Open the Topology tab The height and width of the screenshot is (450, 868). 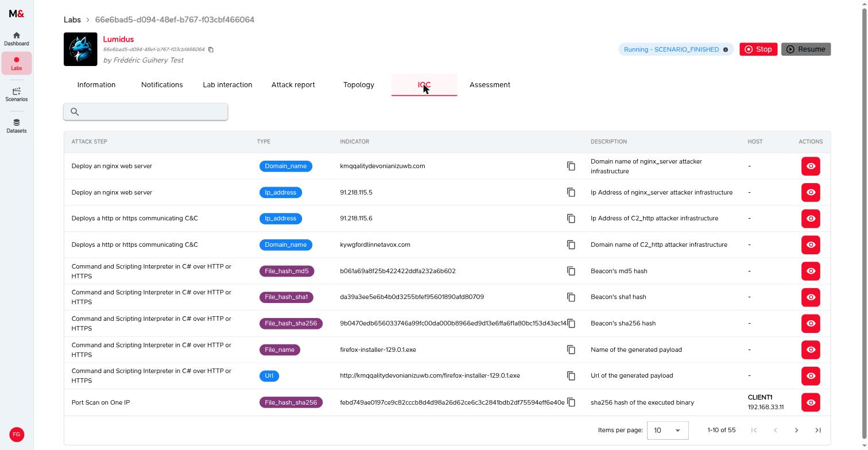click(x=359, y=84)
